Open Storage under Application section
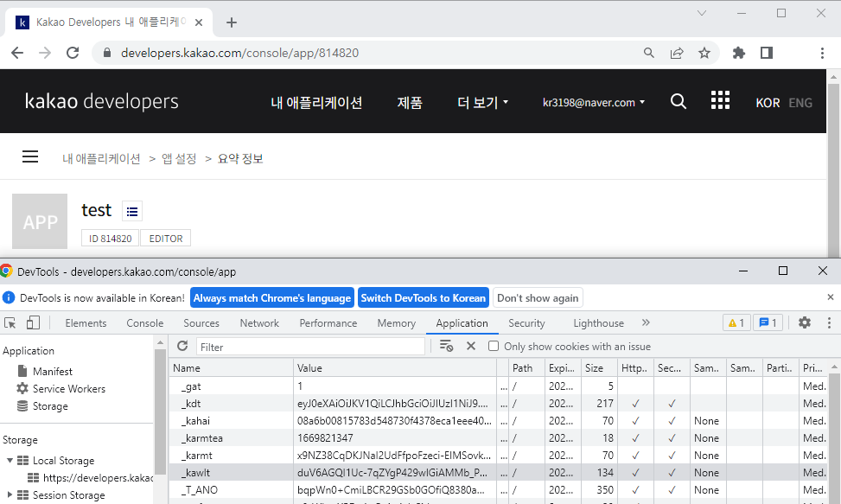The height and width of the screenshot is (504, 841). click(x=50, y=406)
